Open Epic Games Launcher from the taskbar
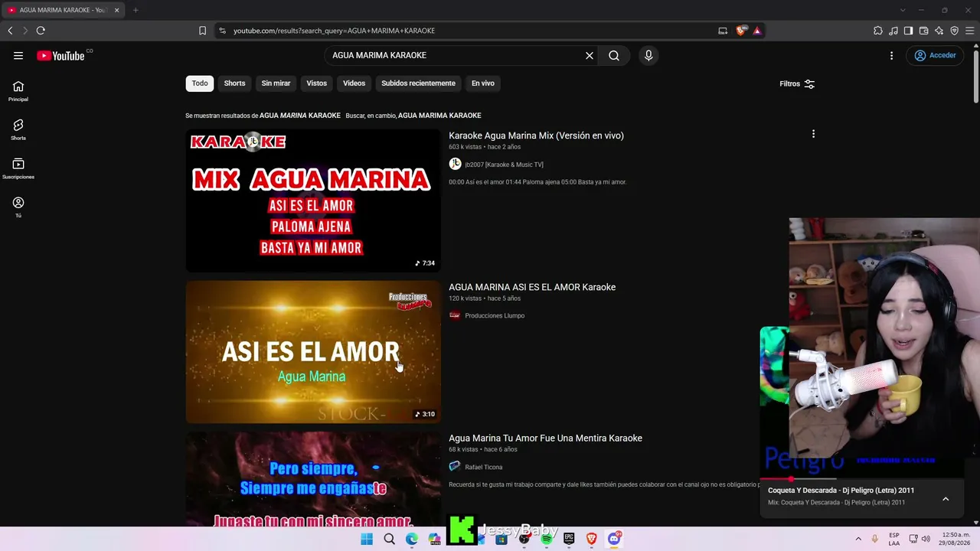The image size is (980, 551). point(569,539)
